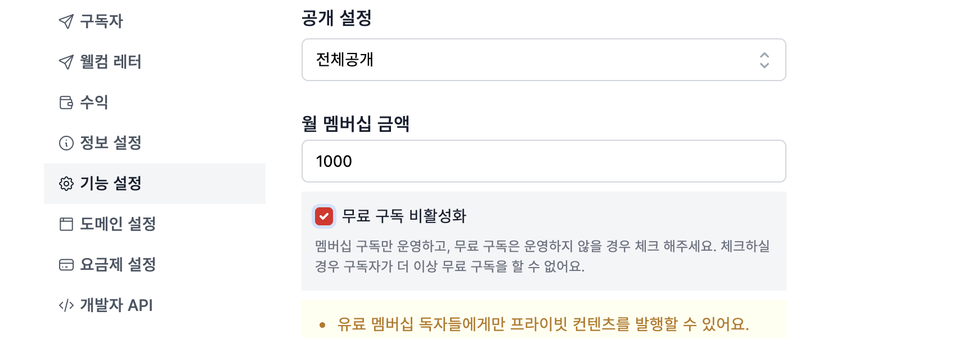Open the 개발자 API page

(x=118, y=305)
